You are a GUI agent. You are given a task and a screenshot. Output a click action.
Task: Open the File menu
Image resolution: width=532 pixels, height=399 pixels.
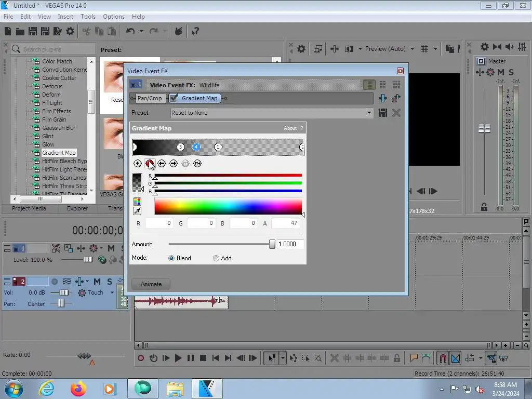tap(8, 17)
